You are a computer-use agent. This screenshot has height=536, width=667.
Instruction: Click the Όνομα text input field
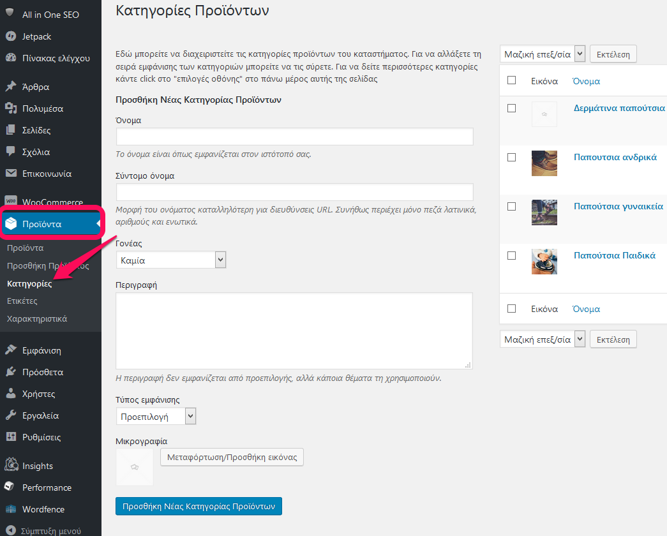tap(294, 137)
